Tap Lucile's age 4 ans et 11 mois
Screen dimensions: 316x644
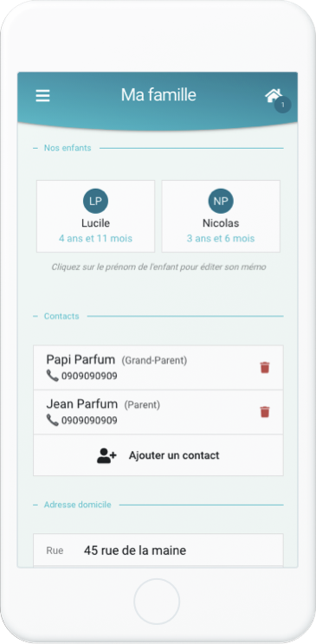coord(95,238)
